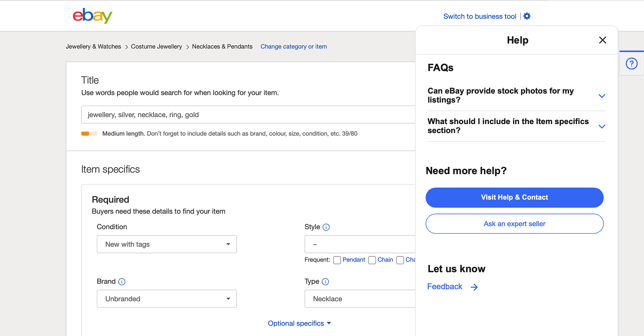The image size is (644, 336).
Task: Click the Feedback arrow icon
Action: click(x=474, y=287)
